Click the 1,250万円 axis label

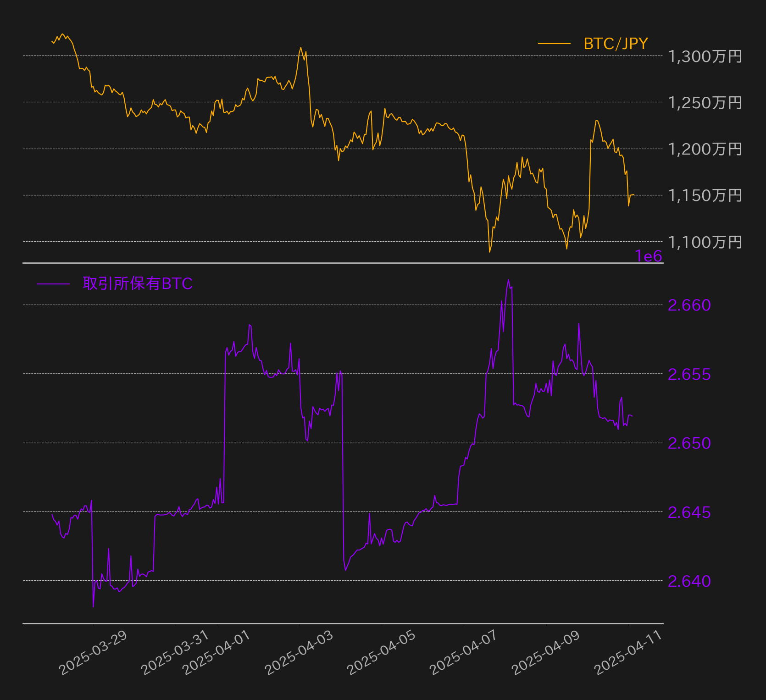(705, 103)
